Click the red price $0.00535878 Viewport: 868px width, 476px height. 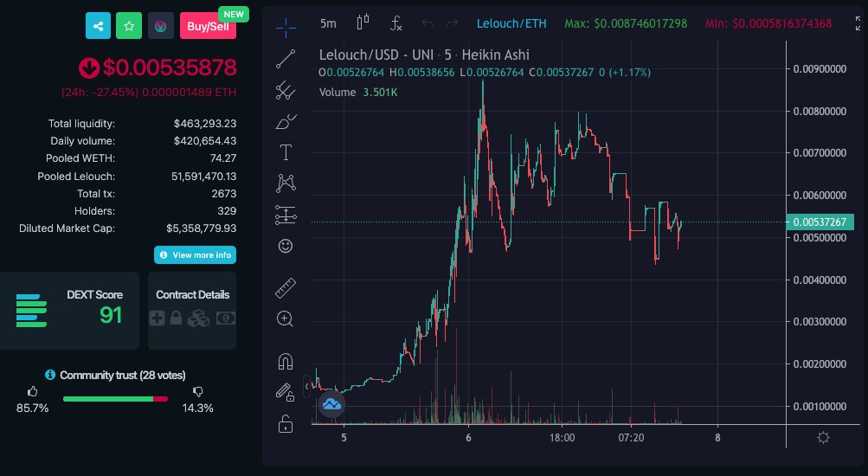[170, 68]
